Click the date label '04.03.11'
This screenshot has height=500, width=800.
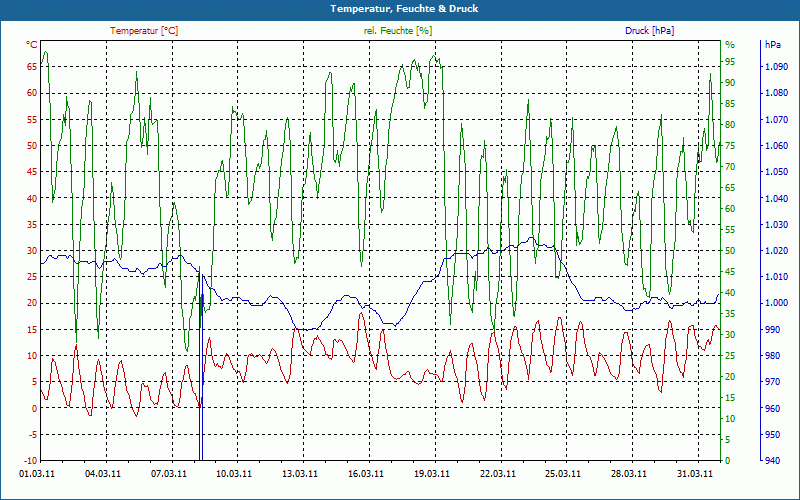[x=103, y=473]
